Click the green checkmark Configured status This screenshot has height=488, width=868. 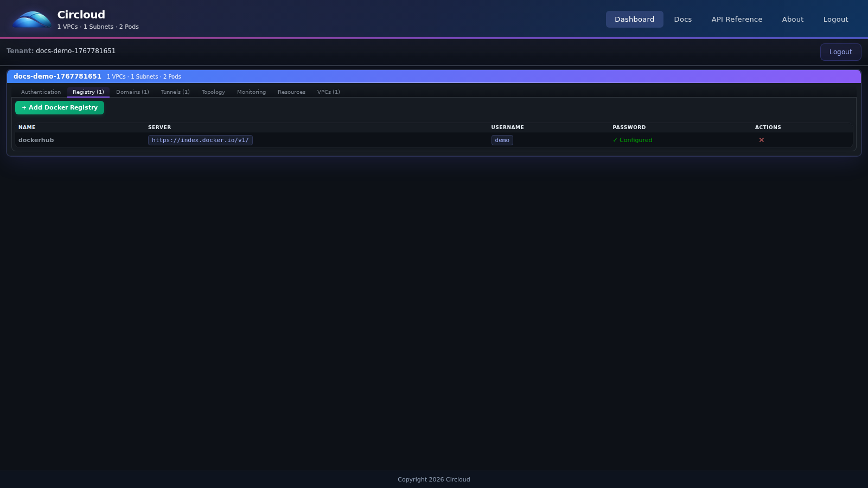tap(632, 140)
